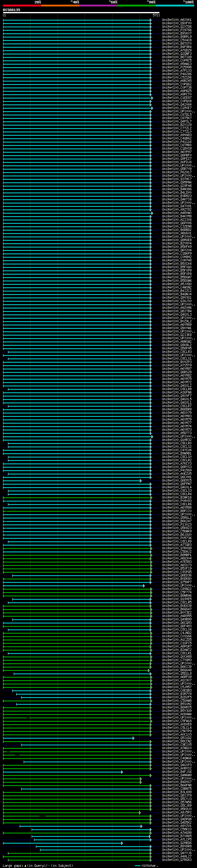Click UniRef100_Q6BS28 hit name

pyautogui.click(x=177, y=372)
